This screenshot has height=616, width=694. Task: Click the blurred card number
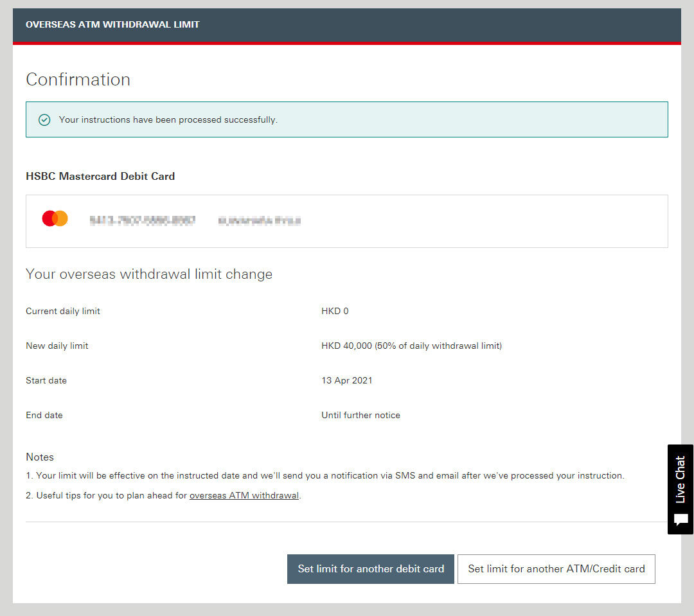[142, 220]
